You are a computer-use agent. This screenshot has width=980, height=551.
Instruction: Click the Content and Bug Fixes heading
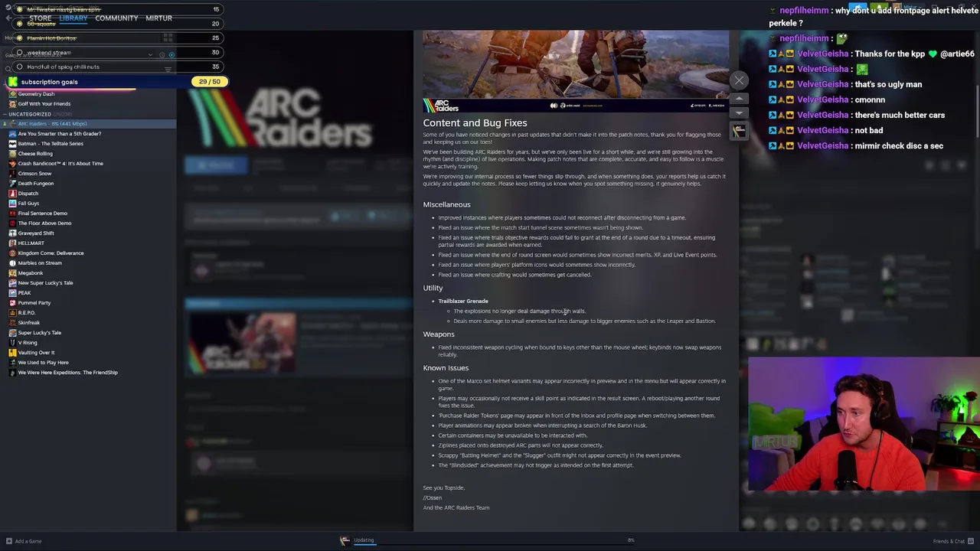click(x=475, y=122)
